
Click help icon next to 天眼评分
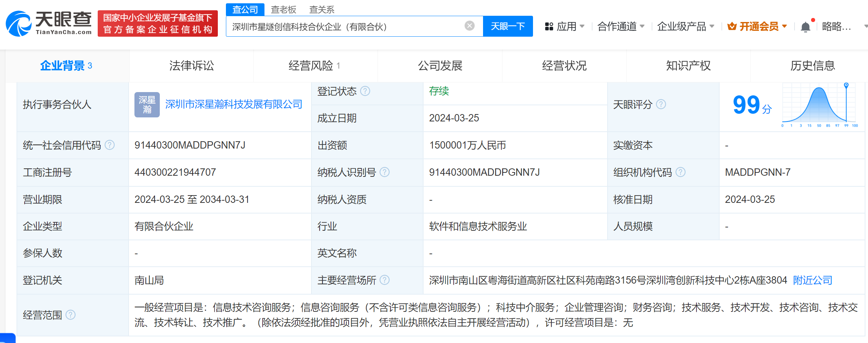click(x=661, y=105)
